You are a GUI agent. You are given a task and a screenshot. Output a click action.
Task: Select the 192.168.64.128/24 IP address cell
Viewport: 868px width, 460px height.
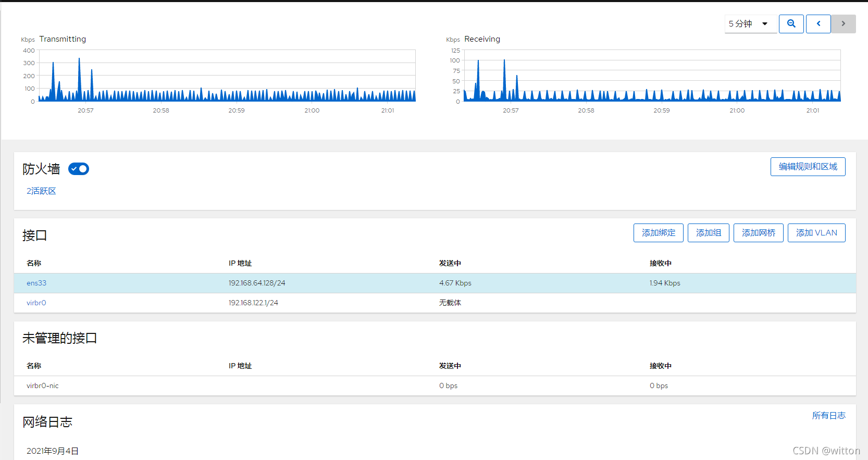click(x=257, y=283)
